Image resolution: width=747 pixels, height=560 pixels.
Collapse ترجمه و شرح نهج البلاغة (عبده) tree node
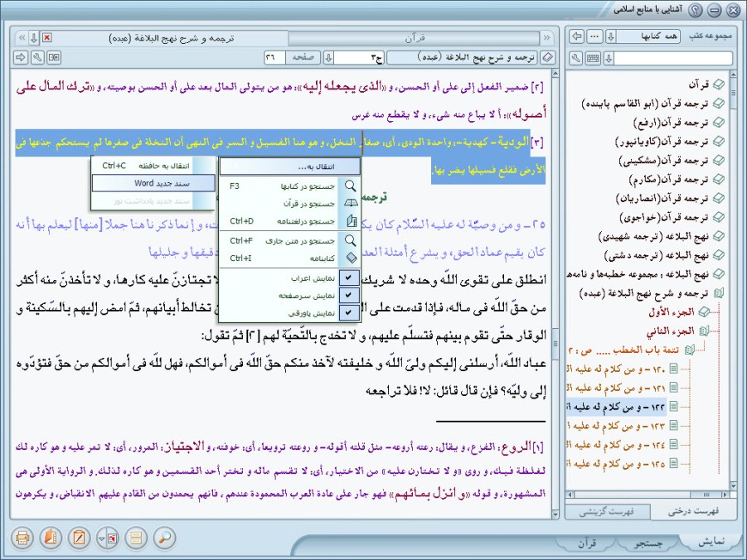coord(718,293)
